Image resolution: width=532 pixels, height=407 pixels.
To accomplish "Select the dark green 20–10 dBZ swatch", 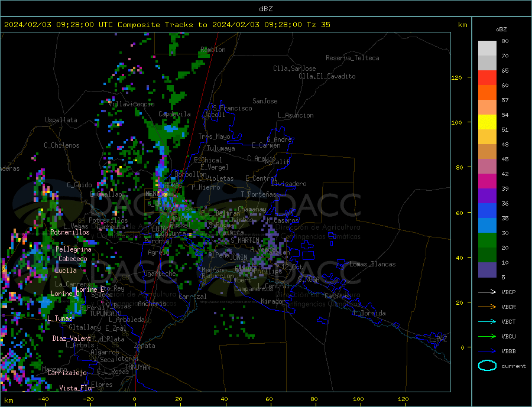I will (487, 255).
